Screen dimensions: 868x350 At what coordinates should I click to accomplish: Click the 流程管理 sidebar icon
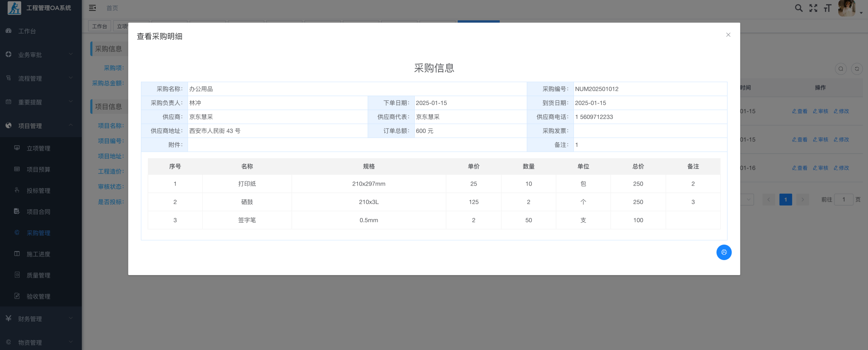coord(9,78)
